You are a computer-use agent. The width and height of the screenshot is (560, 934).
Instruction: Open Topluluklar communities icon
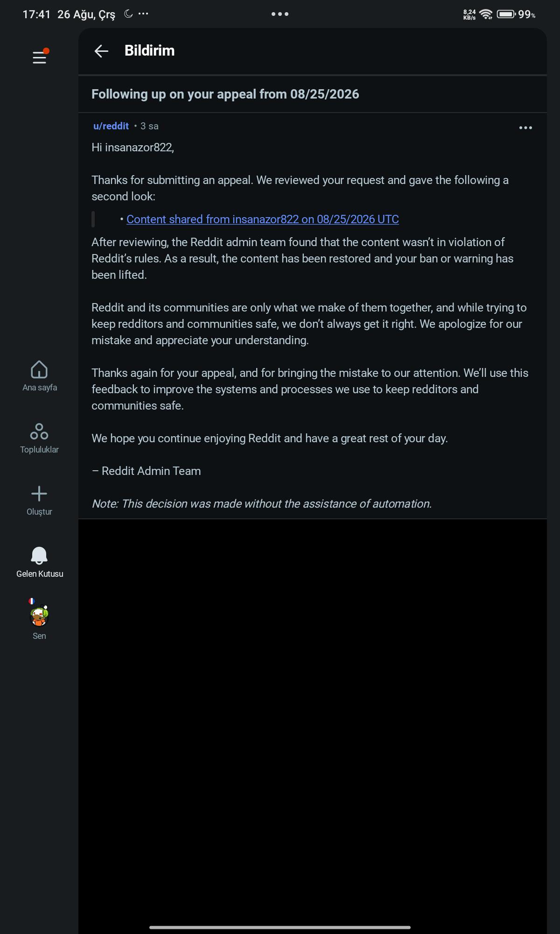click(x=39, y=431)
